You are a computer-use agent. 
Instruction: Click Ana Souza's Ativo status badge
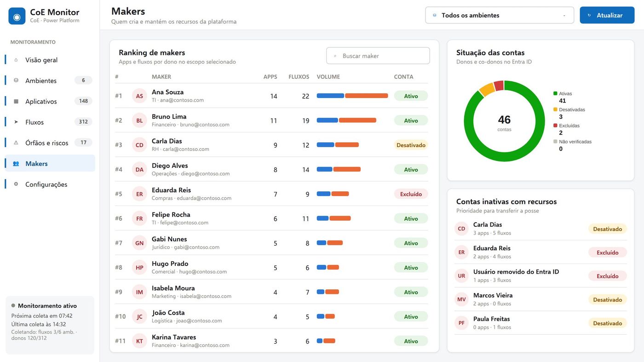411,96
